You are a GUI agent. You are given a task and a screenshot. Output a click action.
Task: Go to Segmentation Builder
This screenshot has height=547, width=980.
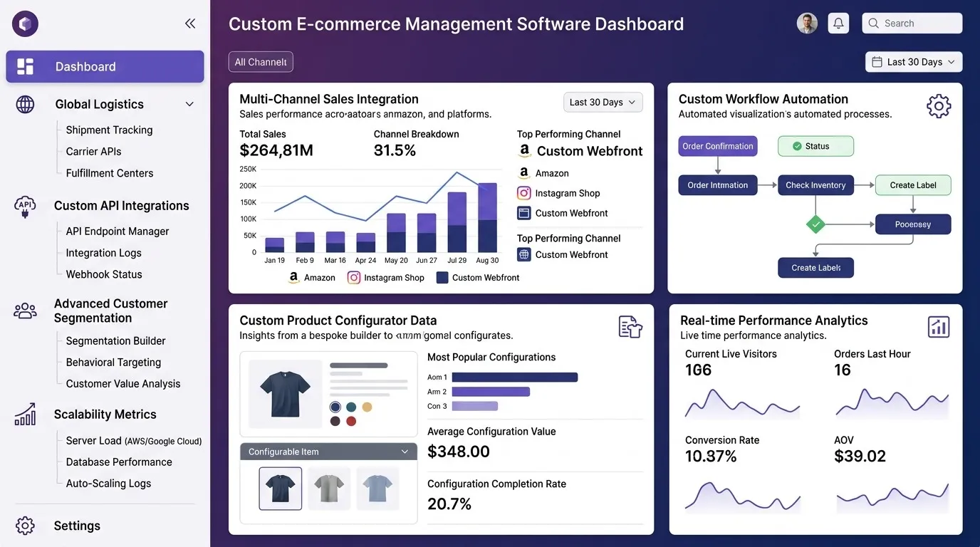pos(115,341)
